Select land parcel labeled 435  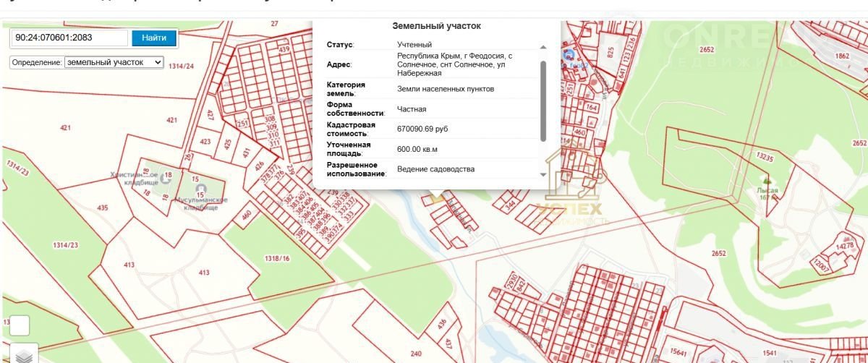tap(102, 208)
